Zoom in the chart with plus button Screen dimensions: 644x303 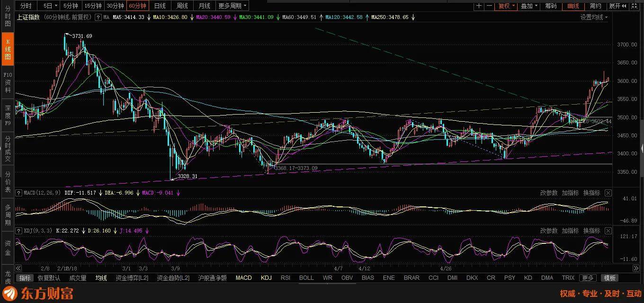point(479,6)
